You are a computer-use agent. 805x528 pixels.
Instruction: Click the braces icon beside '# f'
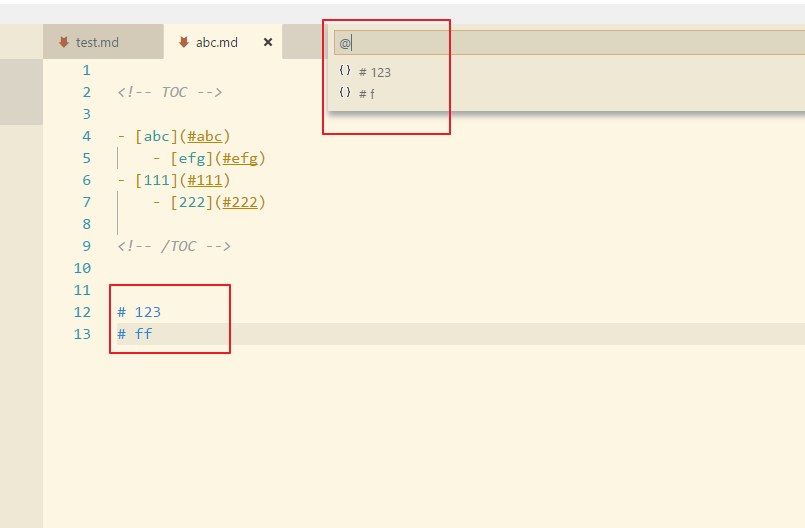345,92
